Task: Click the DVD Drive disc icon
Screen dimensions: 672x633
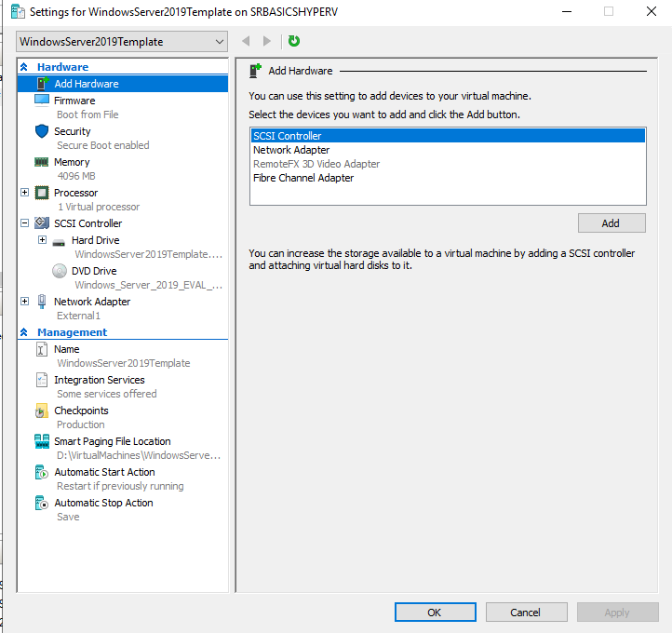Action: pyautogui.click(x=60, y=271)
